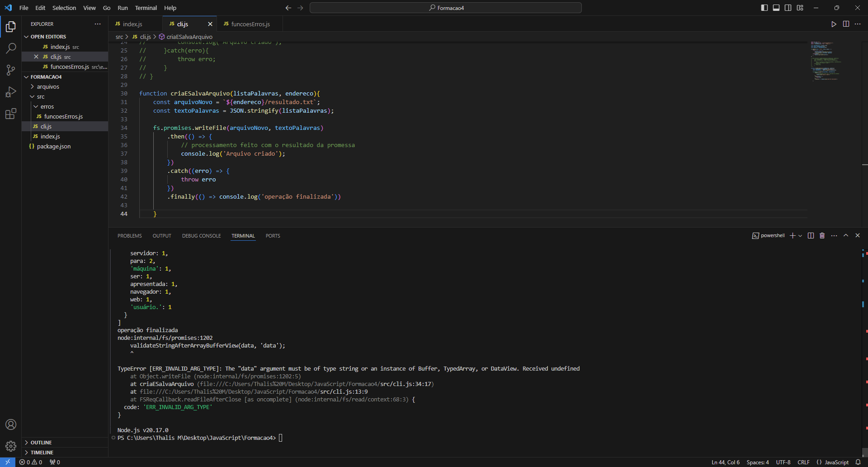
Task: Close the cli.js editor tab
Action: (x=210, y=24)
